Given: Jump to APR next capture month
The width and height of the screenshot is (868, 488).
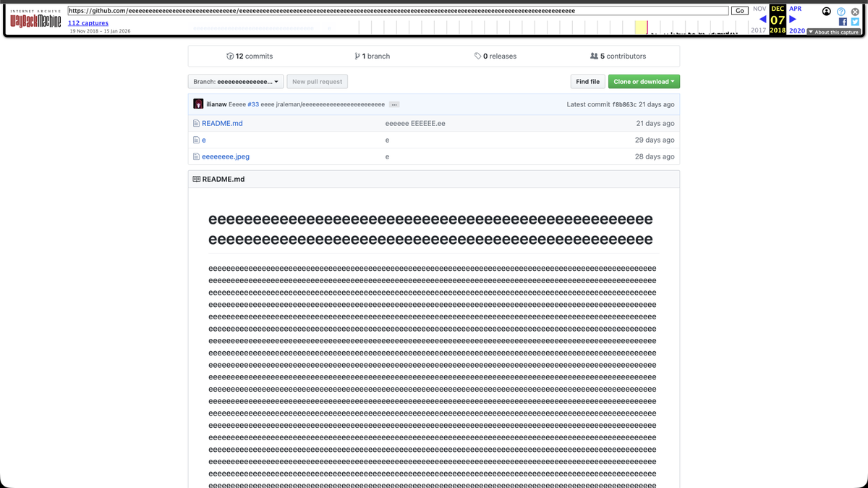Looking at the screenshot, I should tap(795, 9).
